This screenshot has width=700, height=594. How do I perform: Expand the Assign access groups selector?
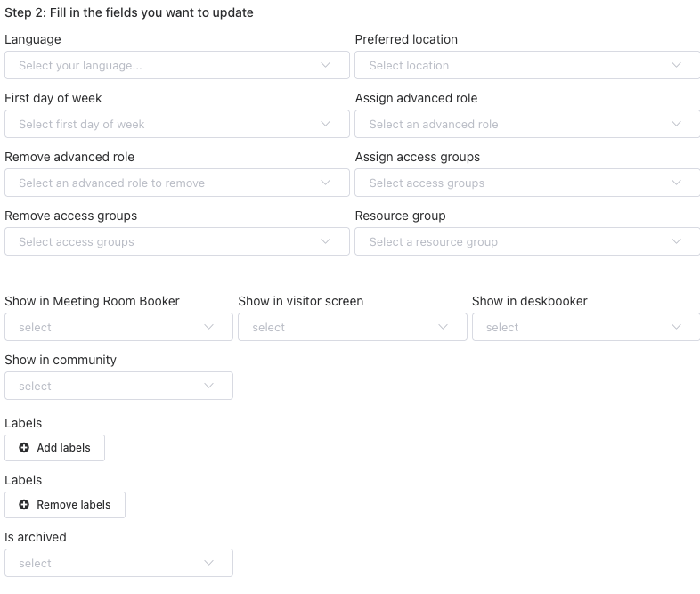(526, 183)
